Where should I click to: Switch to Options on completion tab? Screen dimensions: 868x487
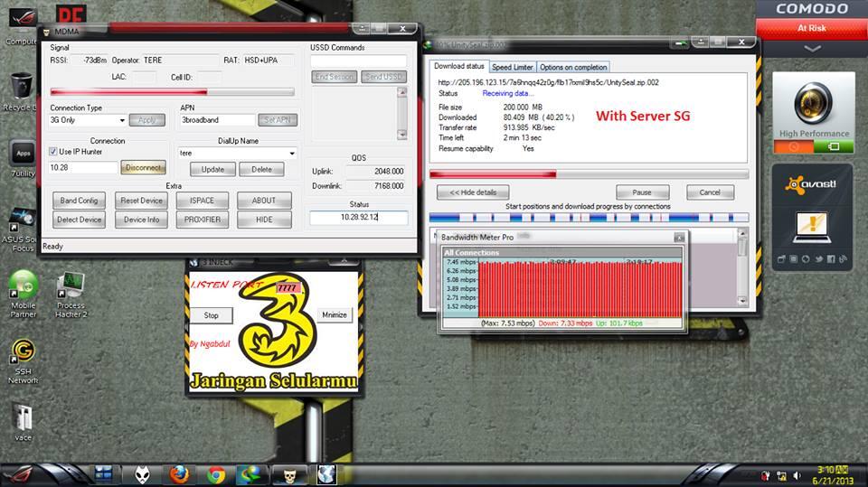[573, 67]
